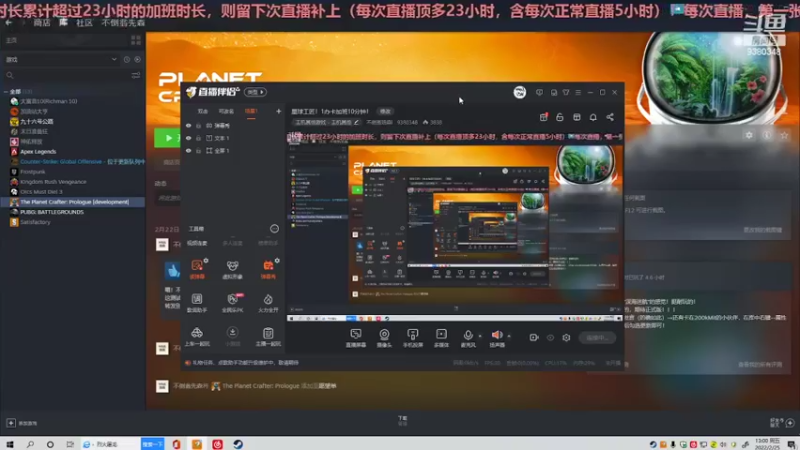Screen dimensions: 800x450
Task: Click the layout icon left of the bell
Action: [x=577, y=117]
